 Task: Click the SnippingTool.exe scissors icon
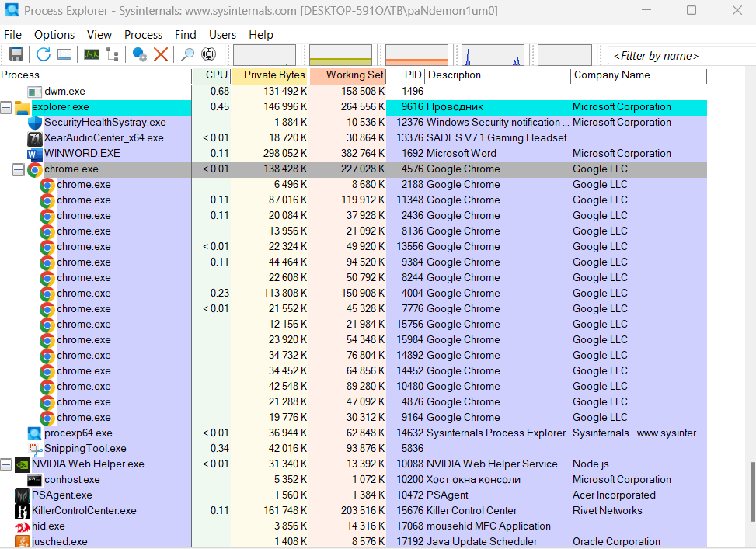click(36, 450)
